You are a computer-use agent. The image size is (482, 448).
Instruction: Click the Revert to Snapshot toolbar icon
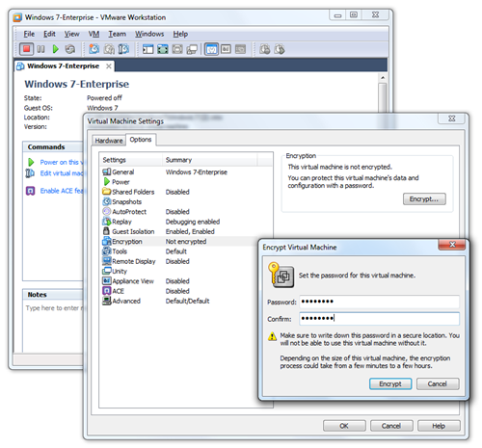[109, 49]
